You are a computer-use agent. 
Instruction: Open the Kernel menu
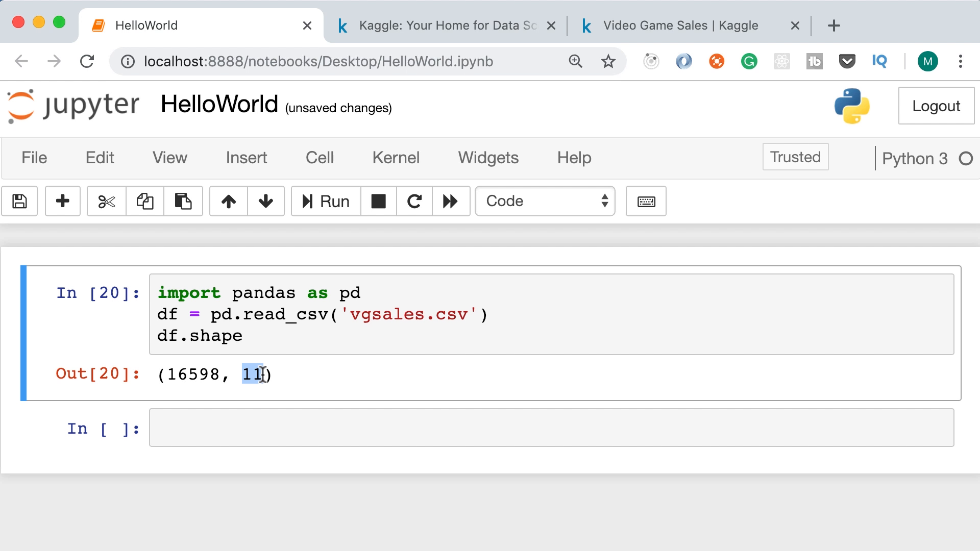tap(396, 158)
